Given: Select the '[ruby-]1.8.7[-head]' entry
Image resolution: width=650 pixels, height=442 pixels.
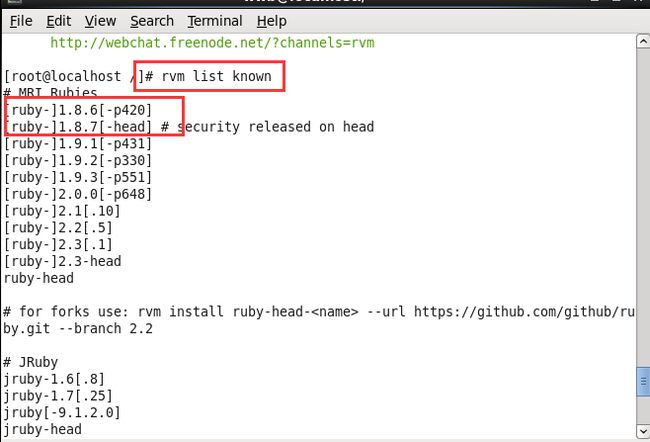Looking at the screenshot, I should [x=78, y=126].
